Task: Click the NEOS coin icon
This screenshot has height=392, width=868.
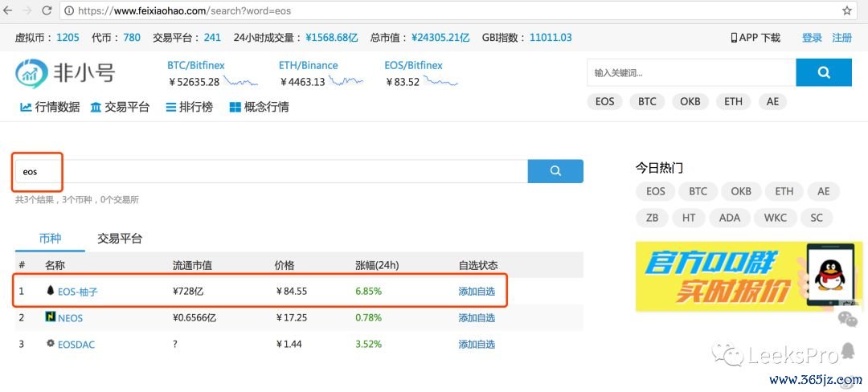Action: pyautogui.click(x=51, y=316)
